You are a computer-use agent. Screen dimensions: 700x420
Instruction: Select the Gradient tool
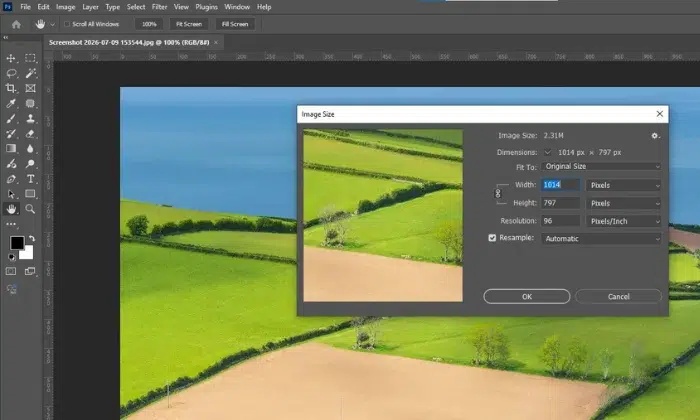click(11, 149)
